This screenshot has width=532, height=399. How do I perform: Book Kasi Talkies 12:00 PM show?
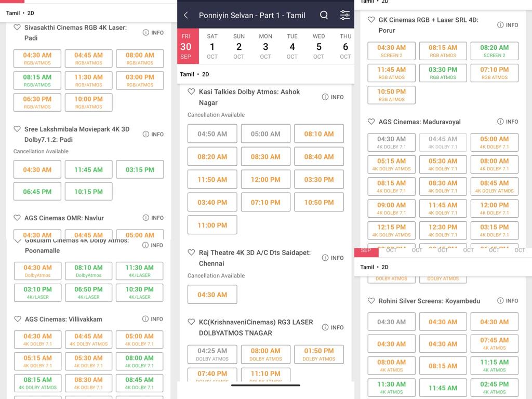(265, 179)
